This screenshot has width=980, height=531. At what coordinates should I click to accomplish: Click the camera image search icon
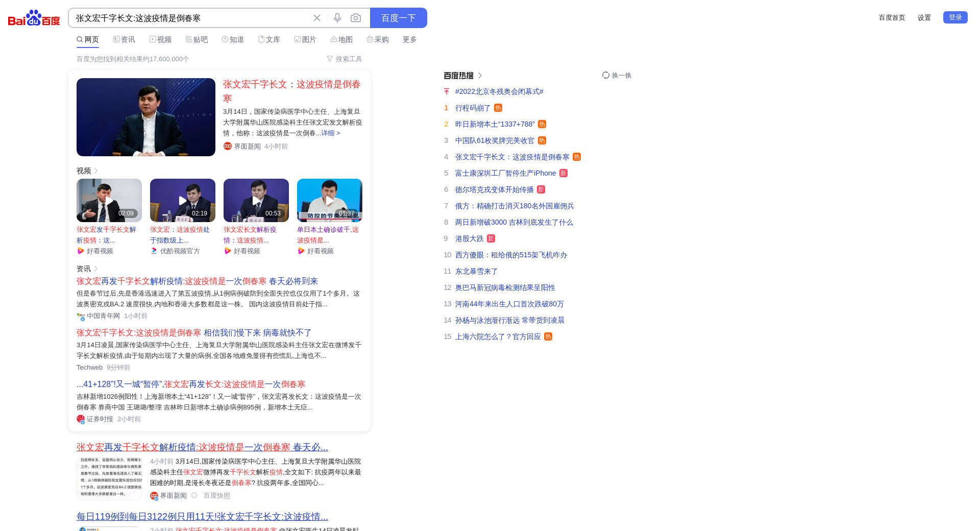[356, 18]
